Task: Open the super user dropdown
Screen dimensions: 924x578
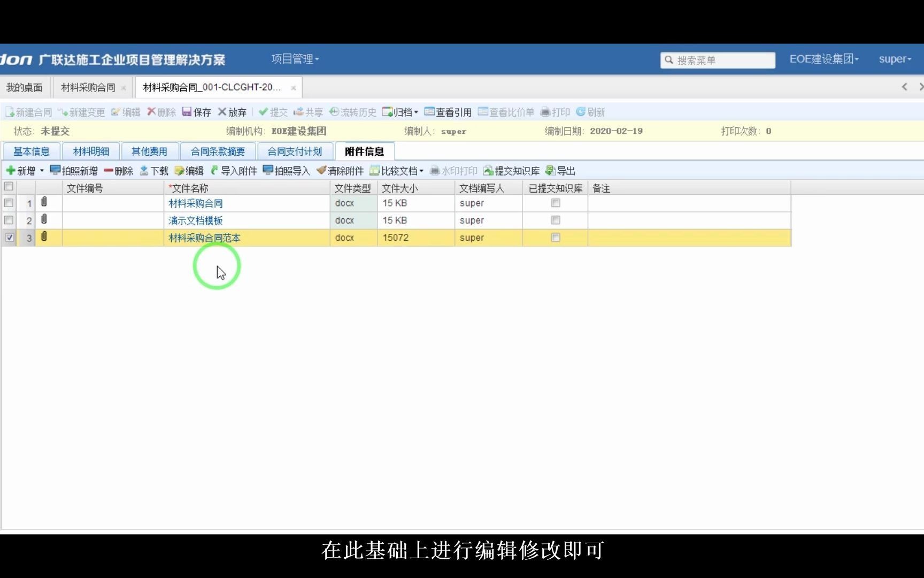Action: coord(895,59)
